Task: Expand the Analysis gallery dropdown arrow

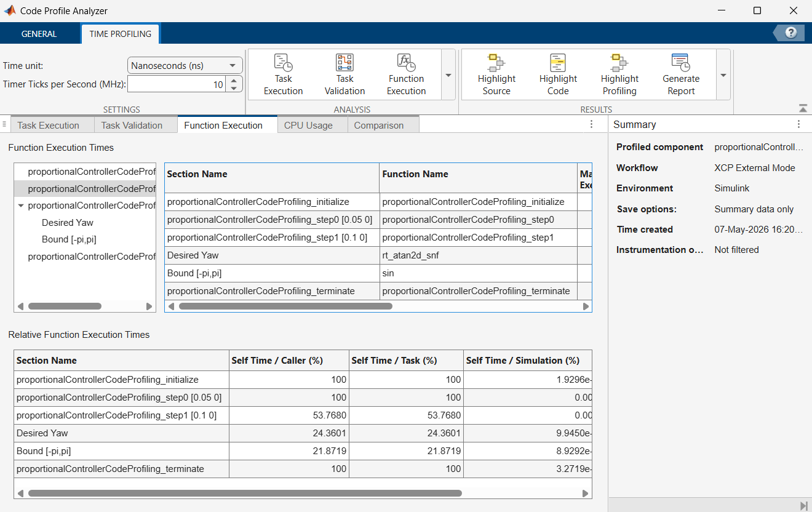Action: coord(448,75)
